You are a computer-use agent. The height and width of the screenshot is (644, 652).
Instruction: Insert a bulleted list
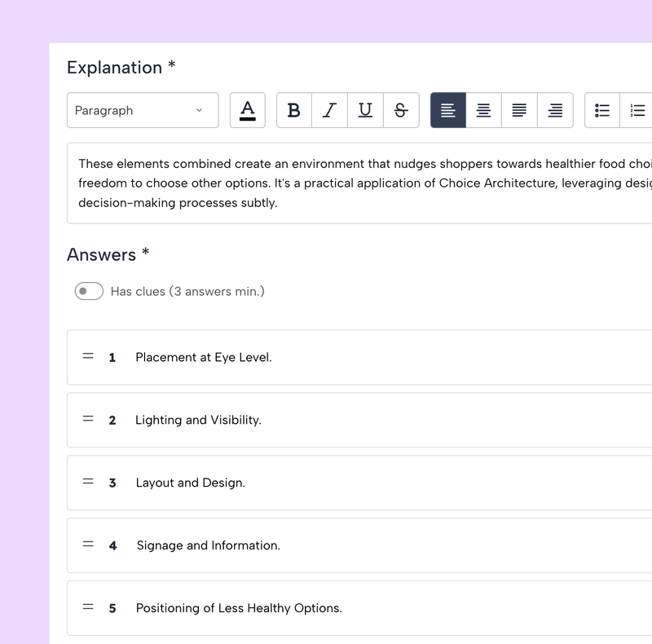tap(602, 111)
